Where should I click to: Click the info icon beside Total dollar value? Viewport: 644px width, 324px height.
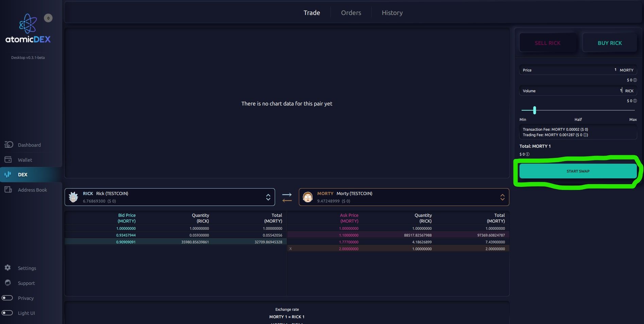pos(527,154)
